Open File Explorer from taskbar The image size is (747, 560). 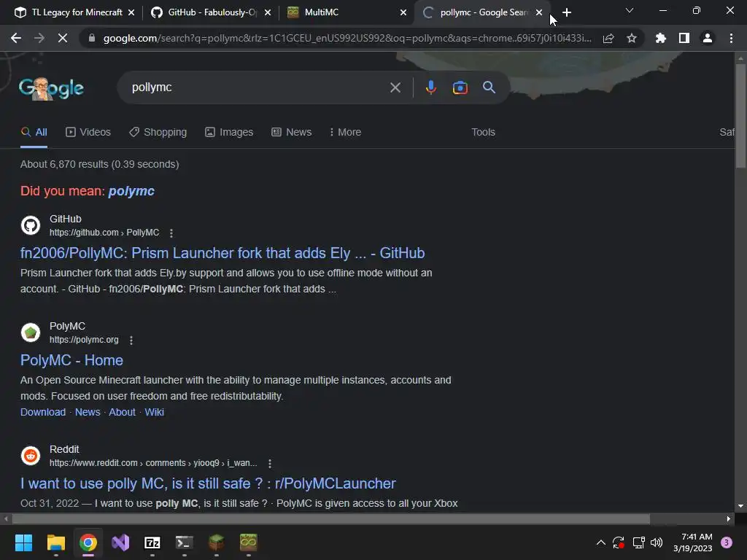click(55, 542)
